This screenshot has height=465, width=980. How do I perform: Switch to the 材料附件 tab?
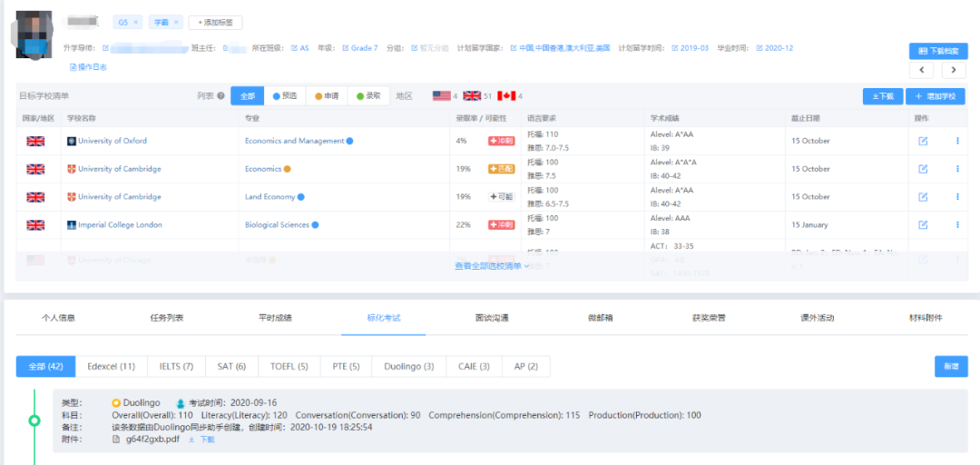pos(925,318)
